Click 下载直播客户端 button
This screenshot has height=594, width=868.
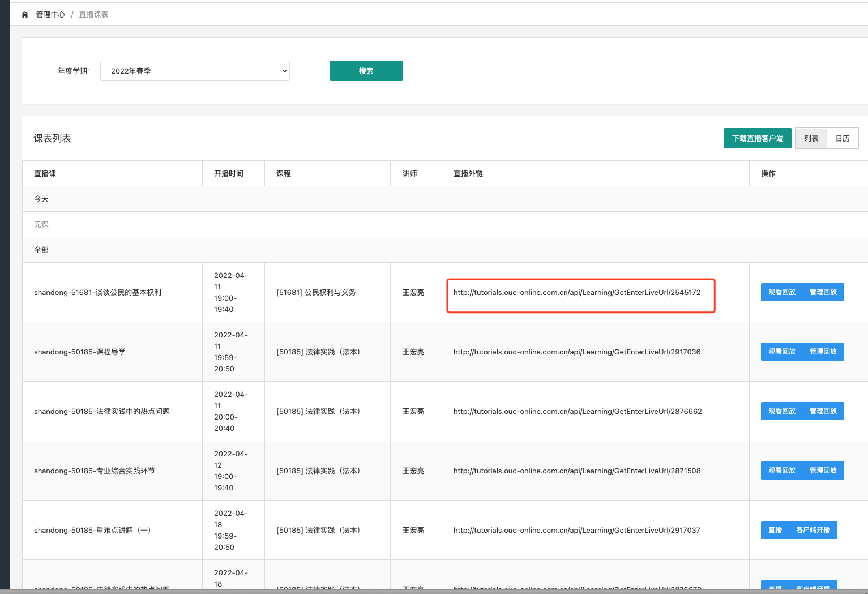[758, 138]
